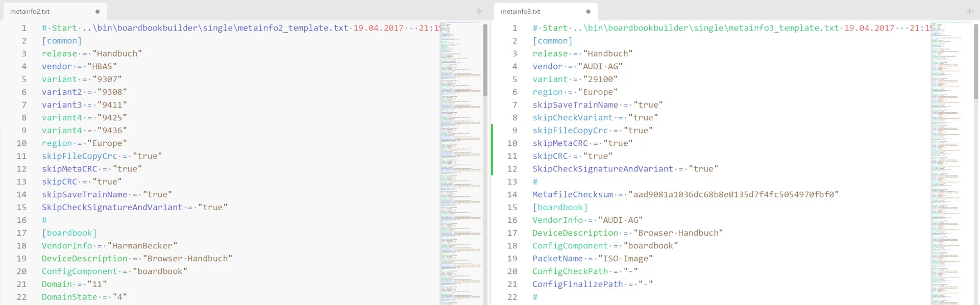Click vendor = "AUDI AG" line
The height and width of the screenshot is (305, 980).
(x=577, y=66)
